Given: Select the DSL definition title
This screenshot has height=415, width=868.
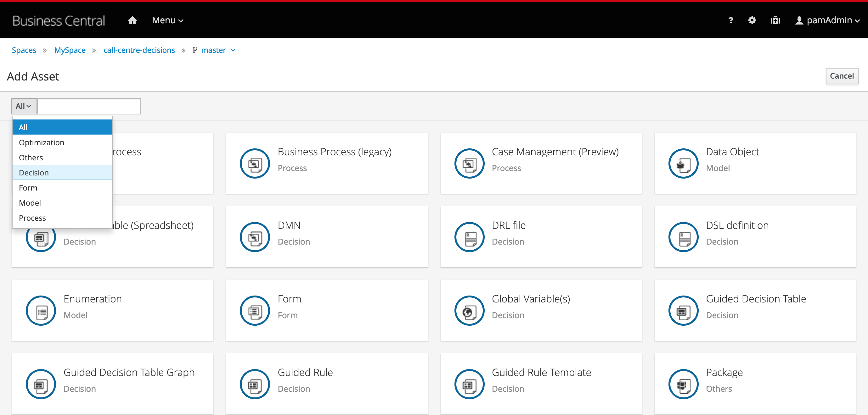Looking at the screenshot, I should click(737, 225).
